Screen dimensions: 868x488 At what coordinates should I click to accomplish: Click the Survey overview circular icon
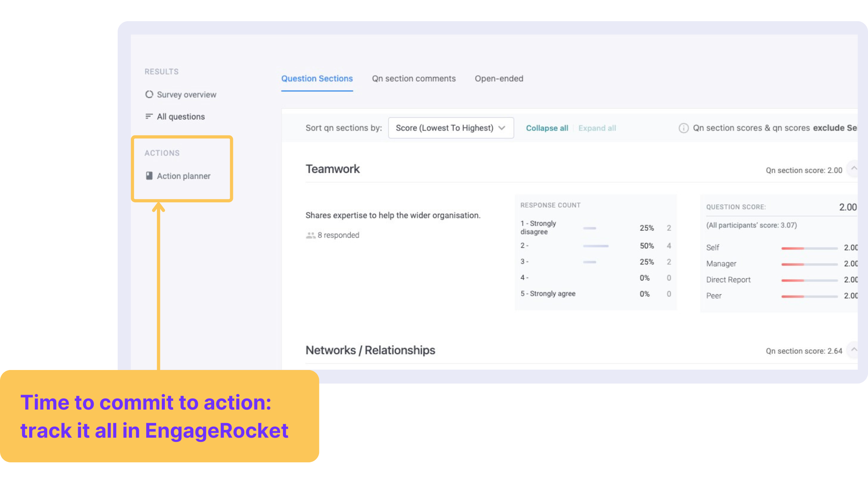(149, 94)
